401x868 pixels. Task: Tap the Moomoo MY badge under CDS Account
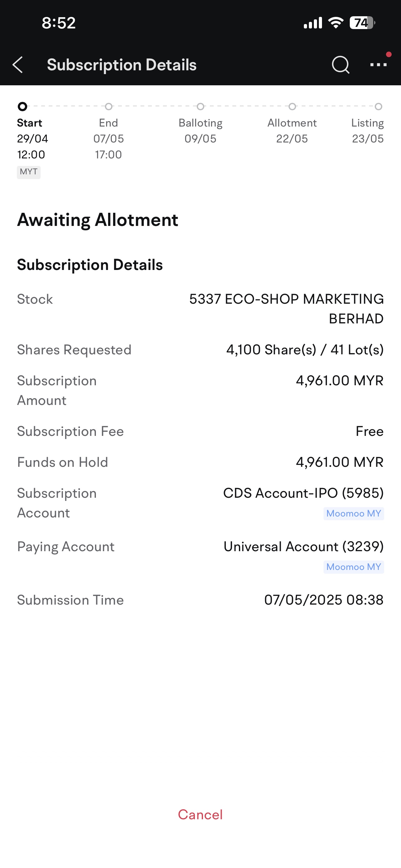354,514
